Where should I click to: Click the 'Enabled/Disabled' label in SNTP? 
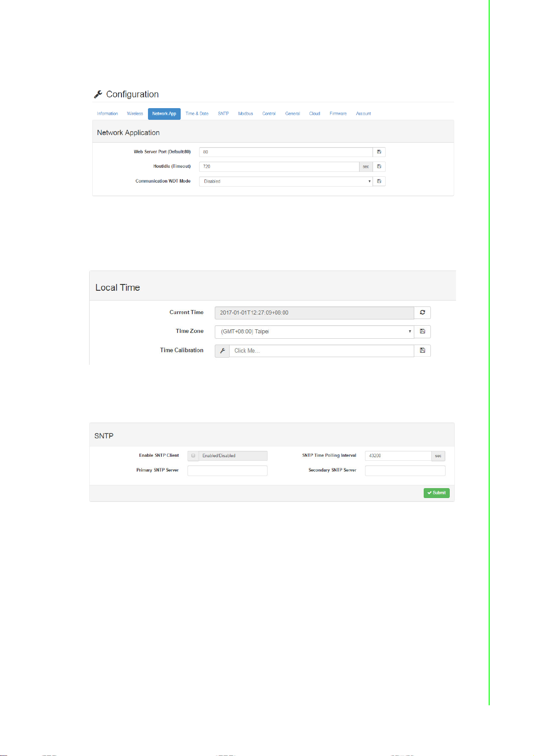click(x=219, y=456)
